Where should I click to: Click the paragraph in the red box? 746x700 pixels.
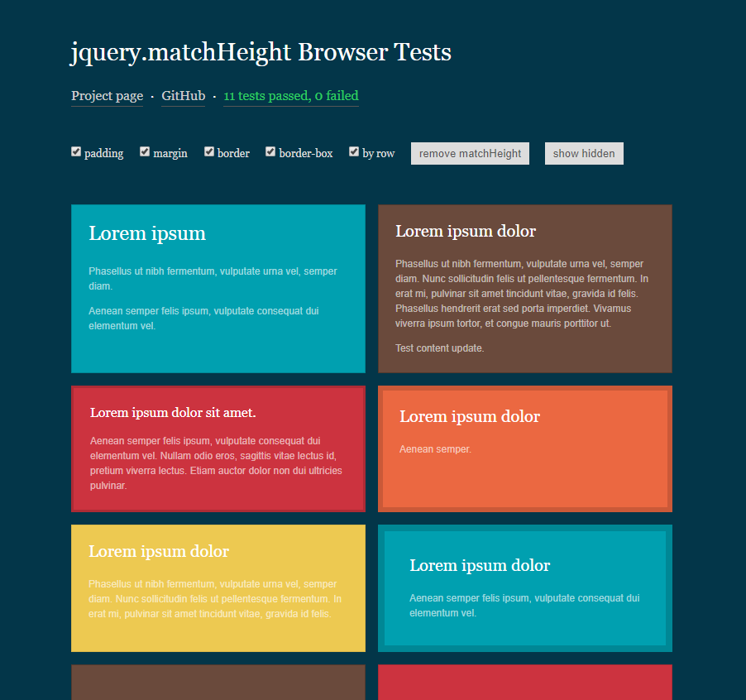[x=216, y=463]
